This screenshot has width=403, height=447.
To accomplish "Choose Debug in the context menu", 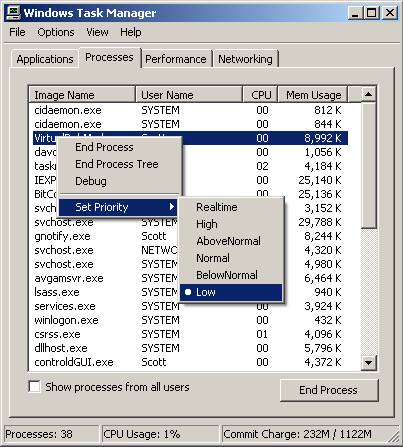I will coord(91,181).
